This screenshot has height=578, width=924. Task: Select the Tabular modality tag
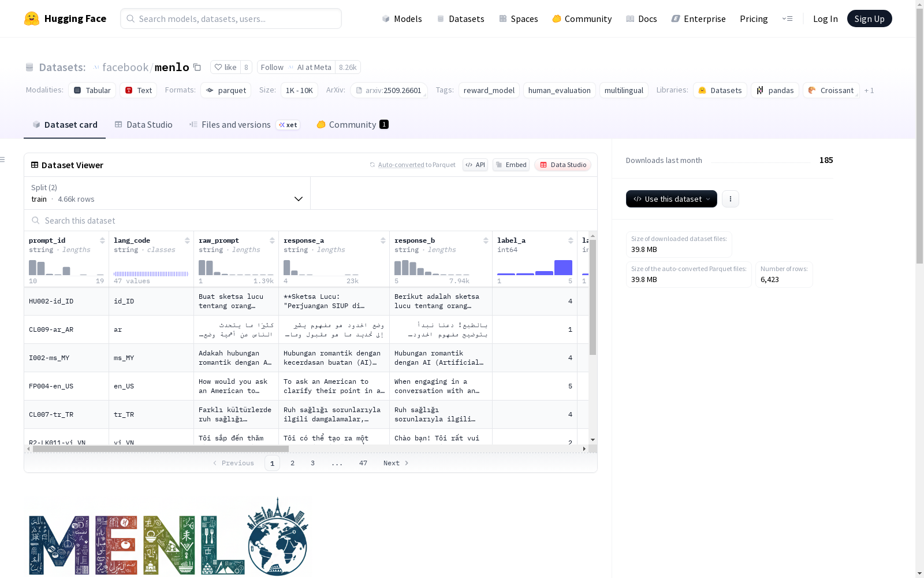pos(92,90)
